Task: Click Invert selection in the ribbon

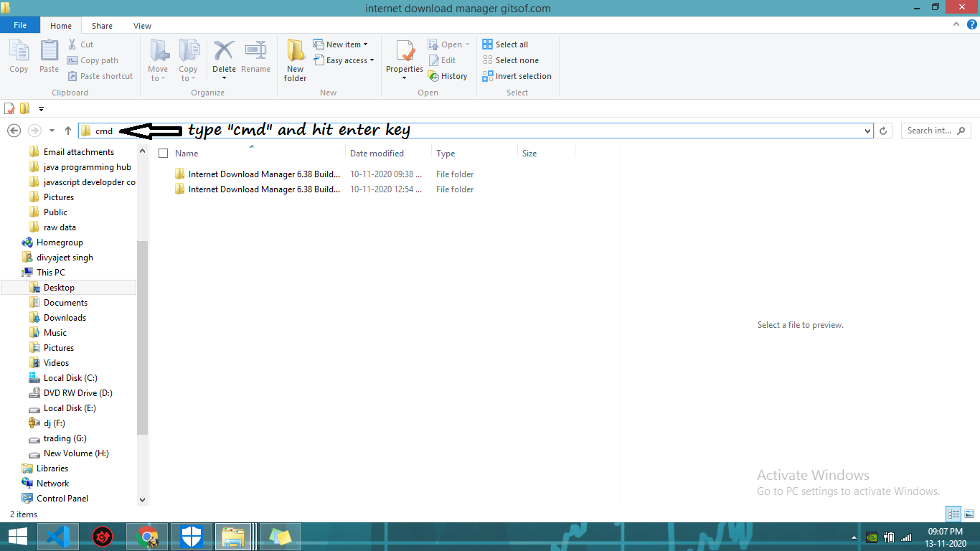Action: (x=517, y=76)
